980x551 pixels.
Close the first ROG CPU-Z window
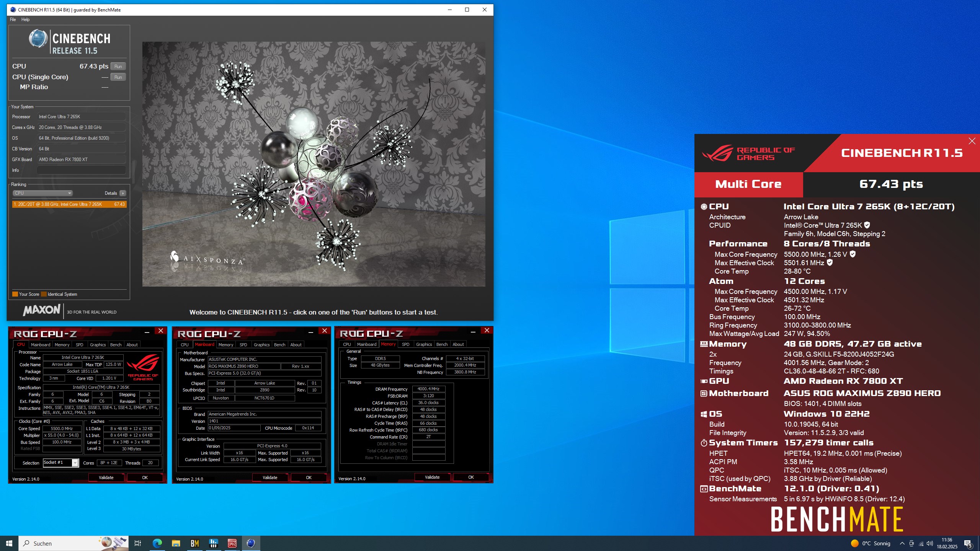[160, 331]
